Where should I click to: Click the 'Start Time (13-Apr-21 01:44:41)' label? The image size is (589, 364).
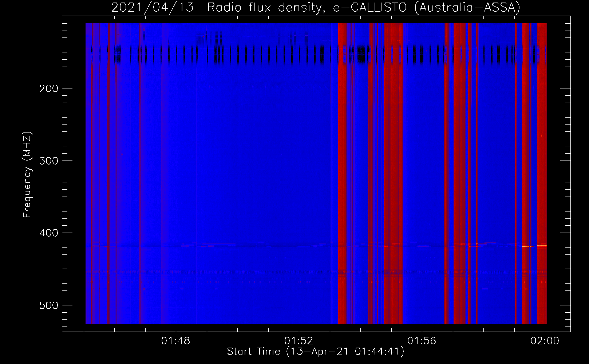[316, 352]
